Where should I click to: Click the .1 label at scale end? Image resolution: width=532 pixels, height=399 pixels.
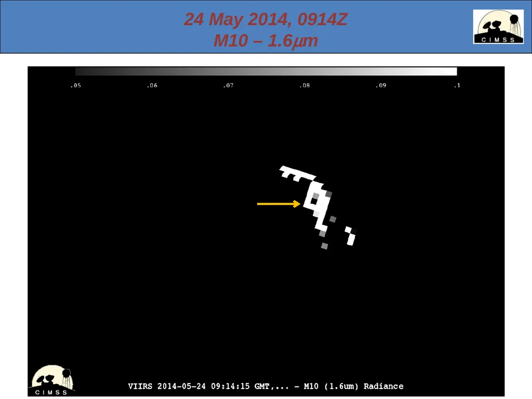pyautogui.click(x=457, y=86)
